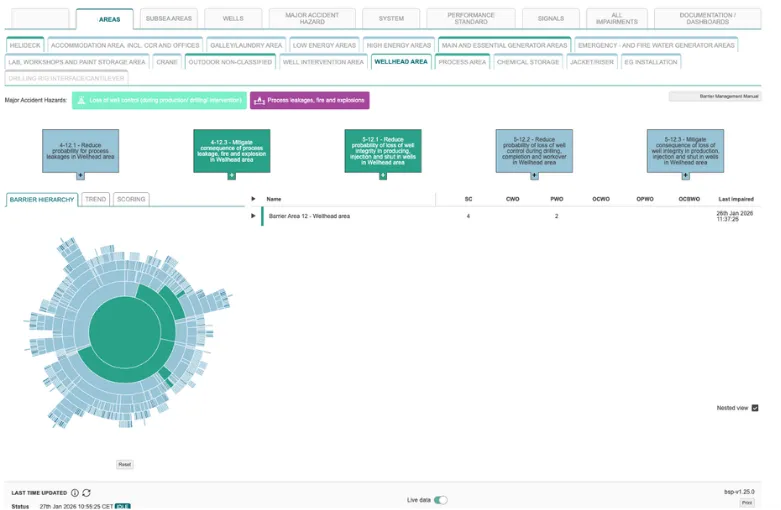Select the Areas main tab
The height and width of the screenshot is (510, 781).
pyautogui.click(x=105, y=19)
